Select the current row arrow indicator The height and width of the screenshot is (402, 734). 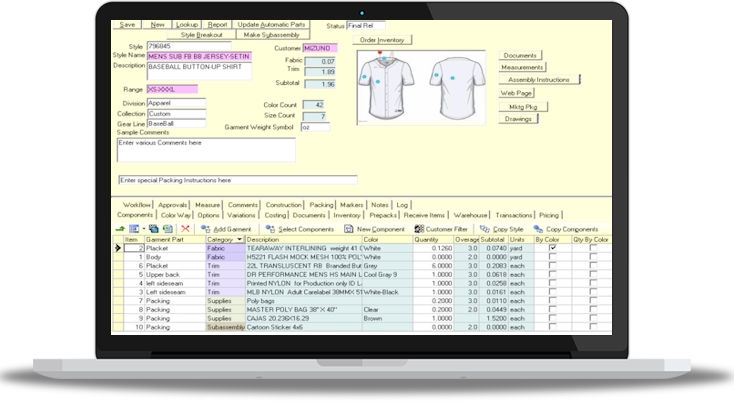click(117, 248)
